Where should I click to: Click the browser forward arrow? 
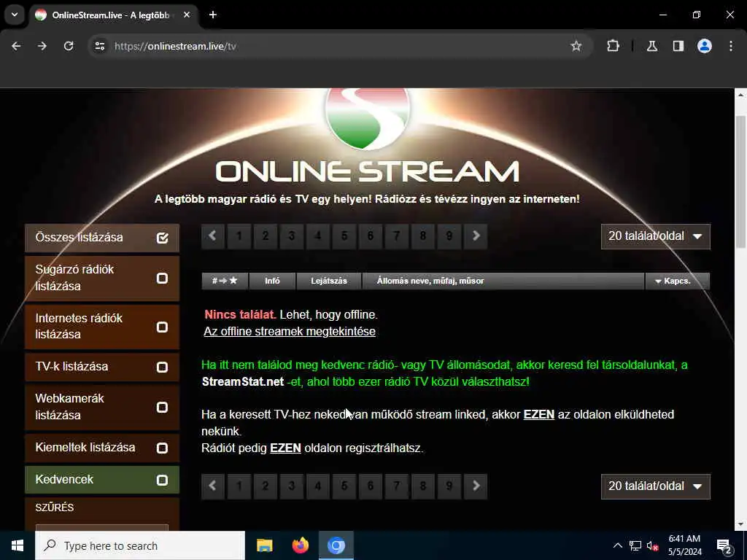pyautogui.click(x=42, y=46)
